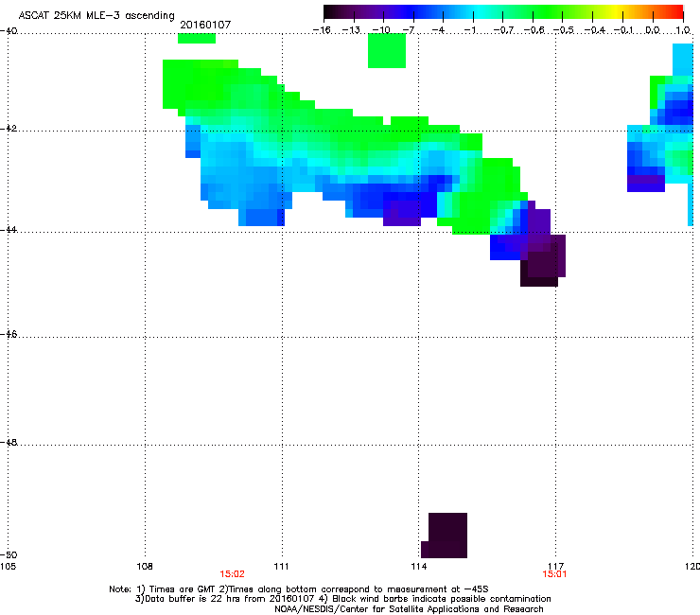Click the note line starting "3)Data buffer is 22 hrs"
Screen dimensions: 700x615
tap(342, 599)
